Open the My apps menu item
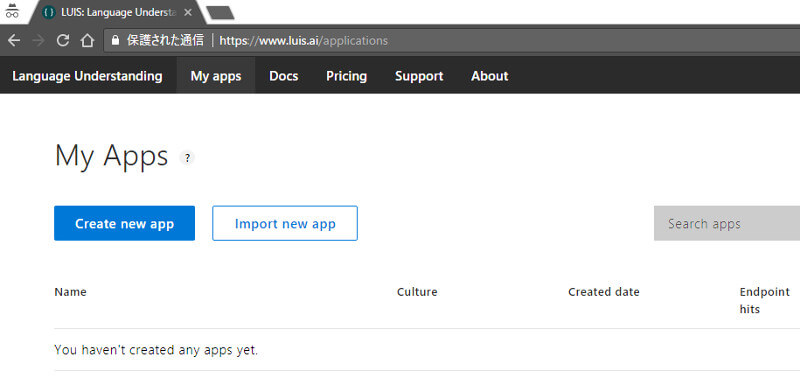Viewport: 800px width, 378px height. click(216, 76)
